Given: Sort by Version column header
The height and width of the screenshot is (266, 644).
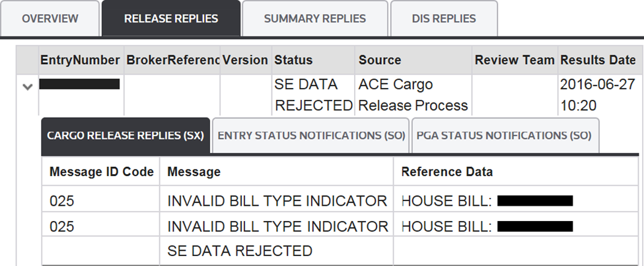Looking at the screenshot, I should (x=245, y=60).
